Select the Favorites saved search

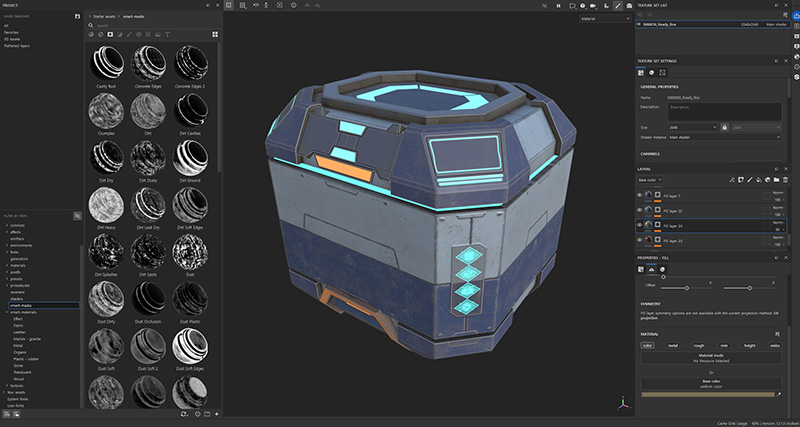[11, 32]
